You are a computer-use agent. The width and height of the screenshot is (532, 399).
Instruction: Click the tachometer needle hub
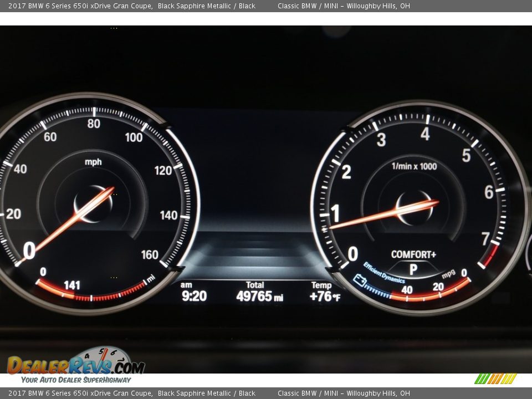[415, 208]
